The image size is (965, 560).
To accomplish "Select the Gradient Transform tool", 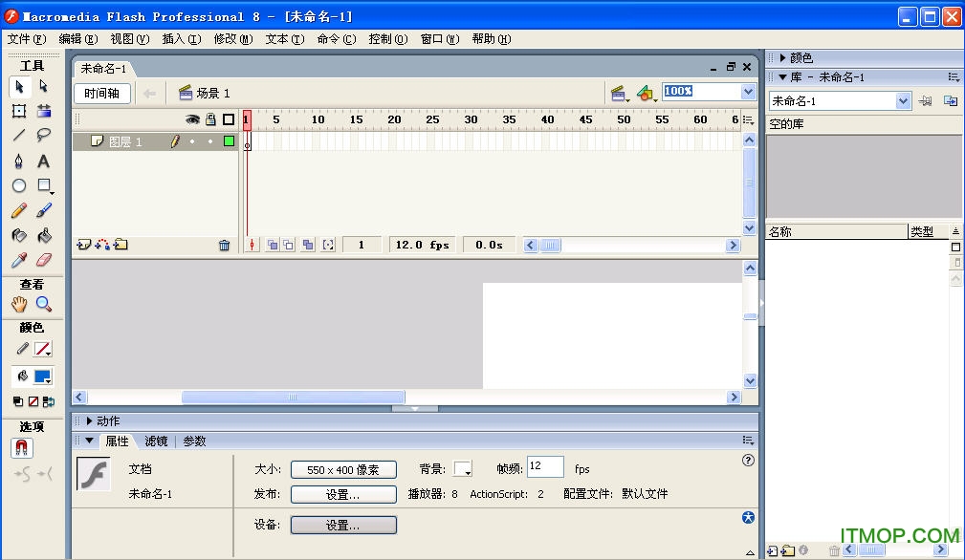I will click(x=44, y=111).
